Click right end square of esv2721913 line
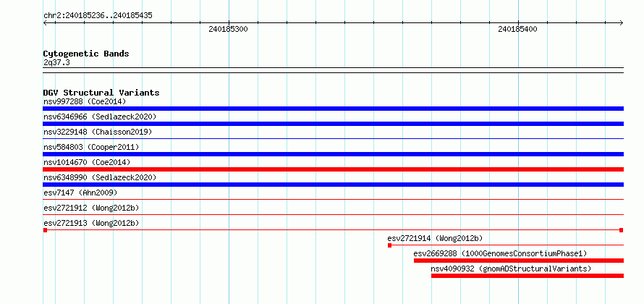This screenshot has height=304, width=644. pyautogui.click(x=622, y=230)
